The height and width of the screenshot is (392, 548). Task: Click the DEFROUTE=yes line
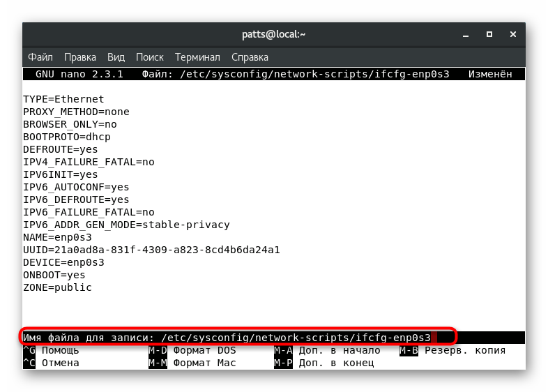point(61,150)
